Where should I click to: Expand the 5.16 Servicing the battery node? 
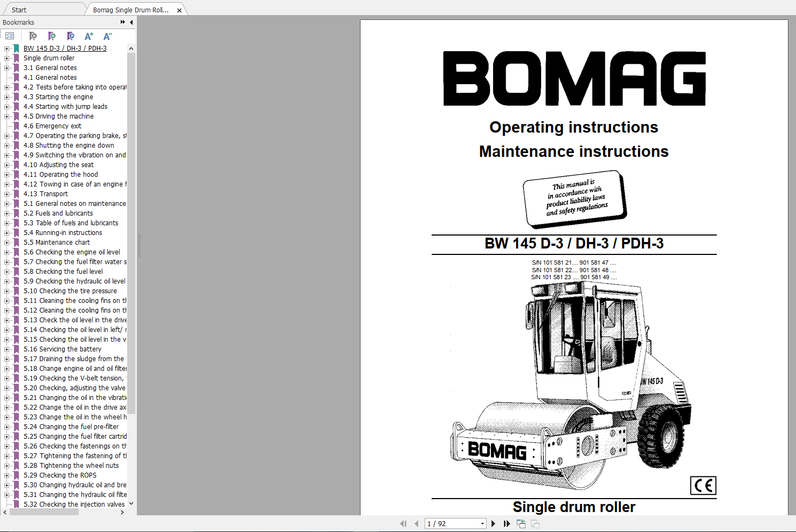coord(7,349)
